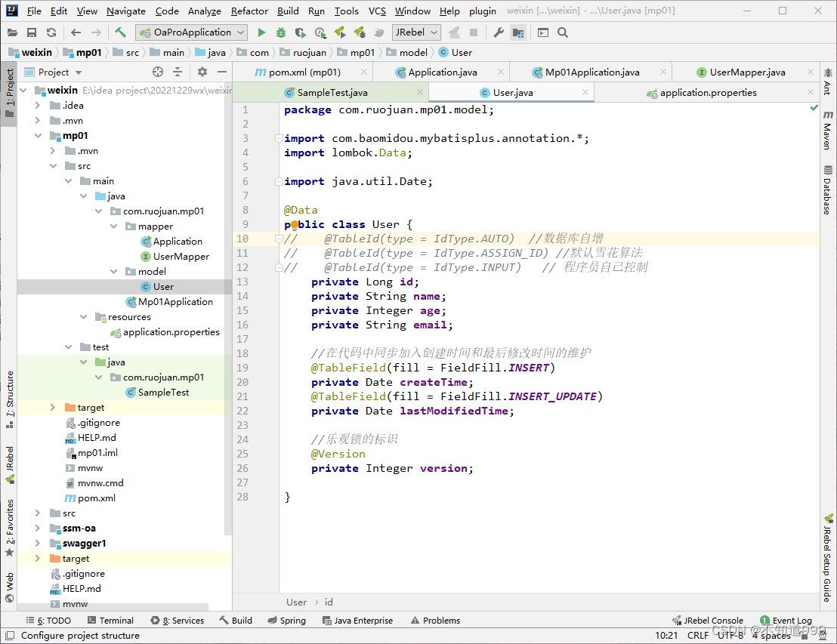837x644 pixels.
Task: Open settings via the wrench icon
Action: (x=499, y=32)
